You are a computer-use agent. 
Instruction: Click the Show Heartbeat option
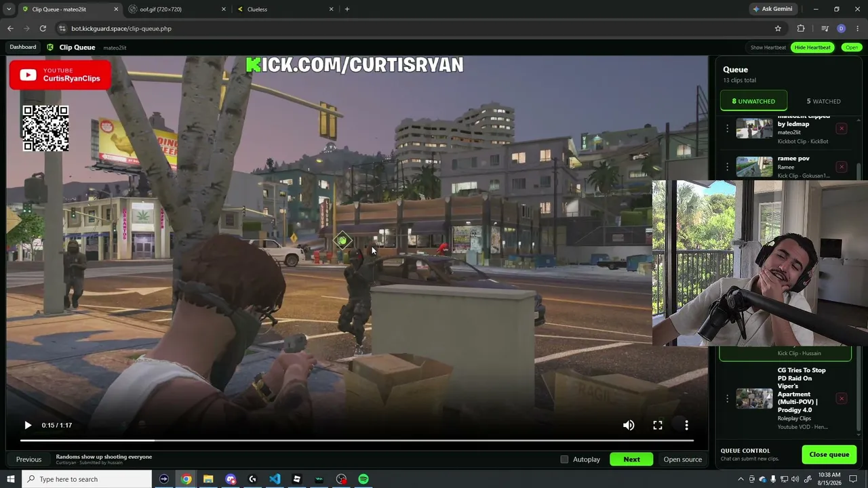768,47
